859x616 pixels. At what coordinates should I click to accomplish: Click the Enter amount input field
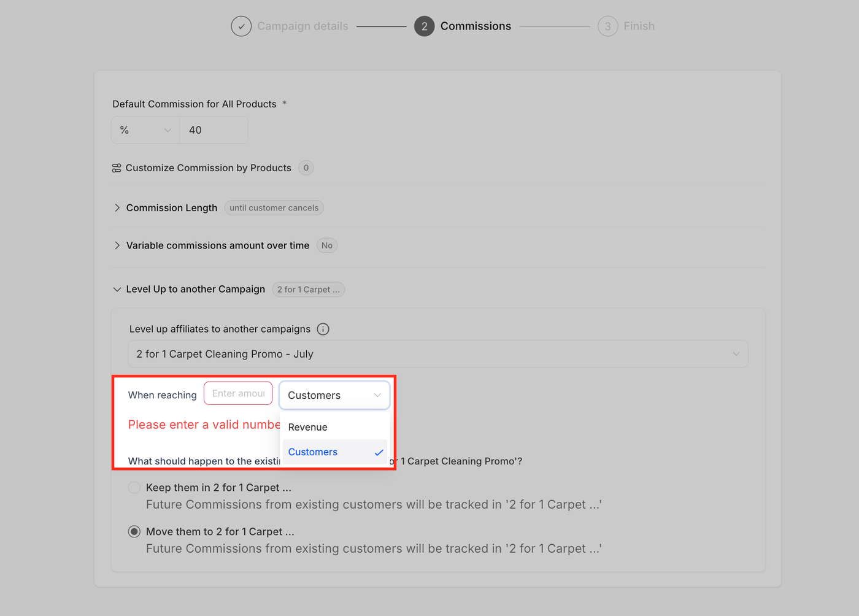click(238, 394)
